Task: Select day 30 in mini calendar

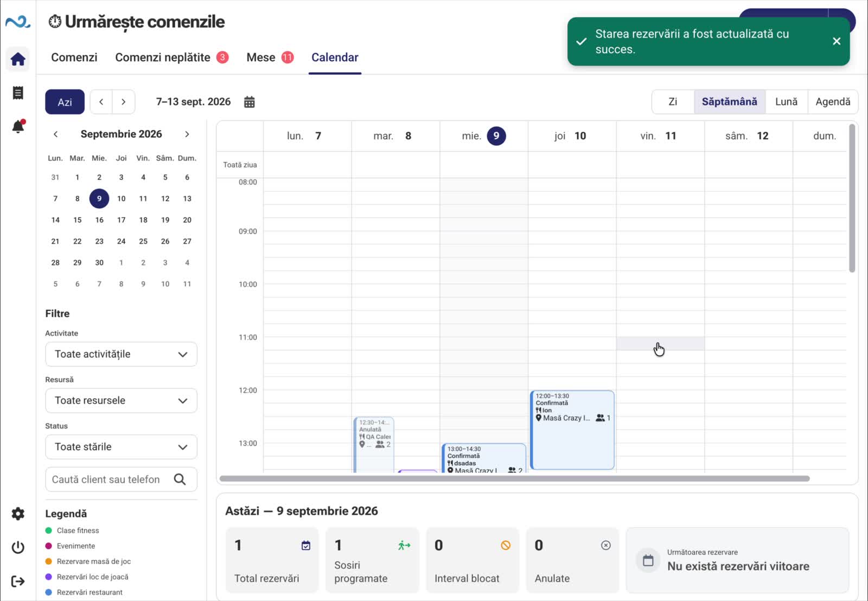Action: [99, 263]
